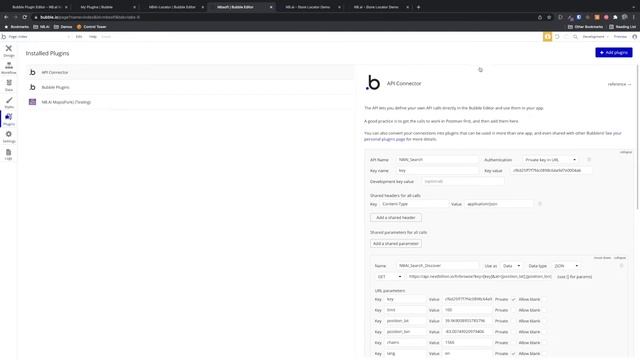Toggle Allow blank for lang parameter
Image resolution: width=640 pixels, height=360 pixels.
[544, 353]
